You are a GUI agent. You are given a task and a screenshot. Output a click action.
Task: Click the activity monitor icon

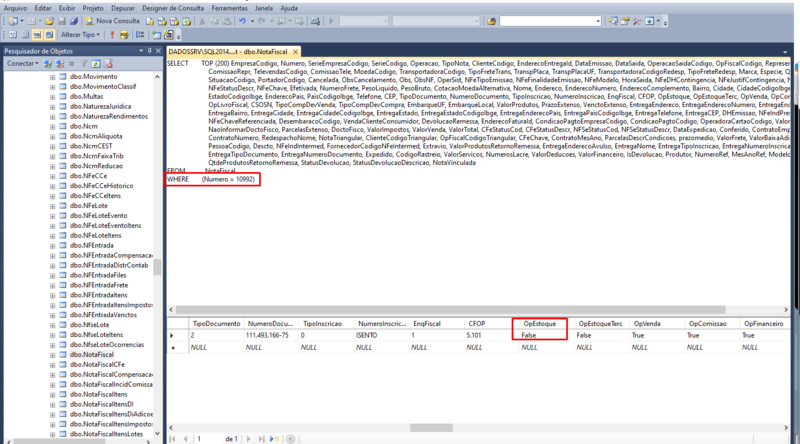315,21
